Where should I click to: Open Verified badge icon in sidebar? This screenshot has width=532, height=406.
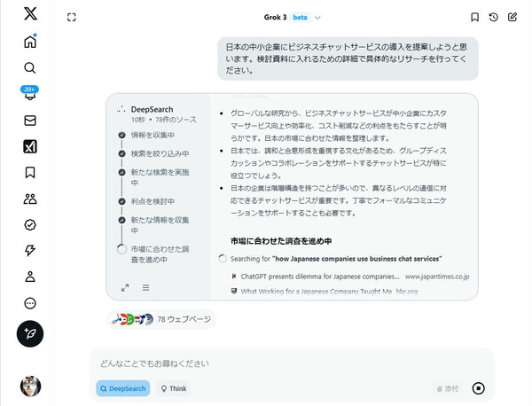30,224
